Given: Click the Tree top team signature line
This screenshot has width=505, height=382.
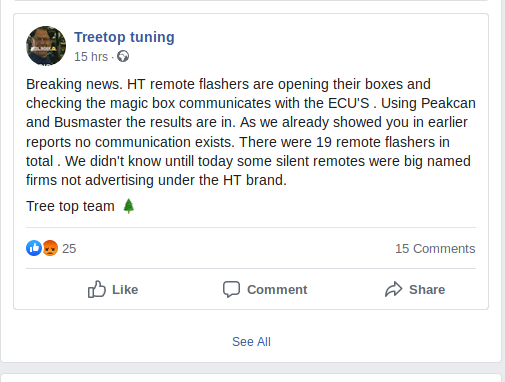Looking at the screenshot, I should click(x=80, y=206).
